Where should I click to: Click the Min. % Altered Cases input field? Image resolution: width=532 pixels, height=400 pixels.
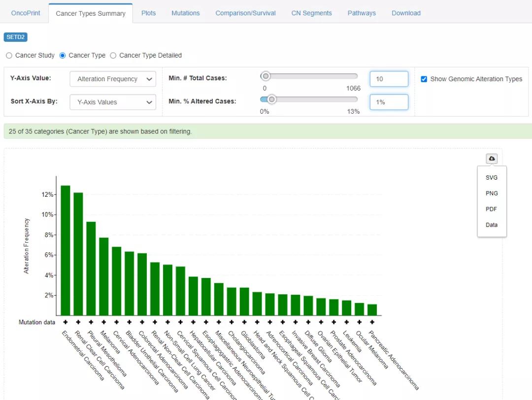click(389, 102)
